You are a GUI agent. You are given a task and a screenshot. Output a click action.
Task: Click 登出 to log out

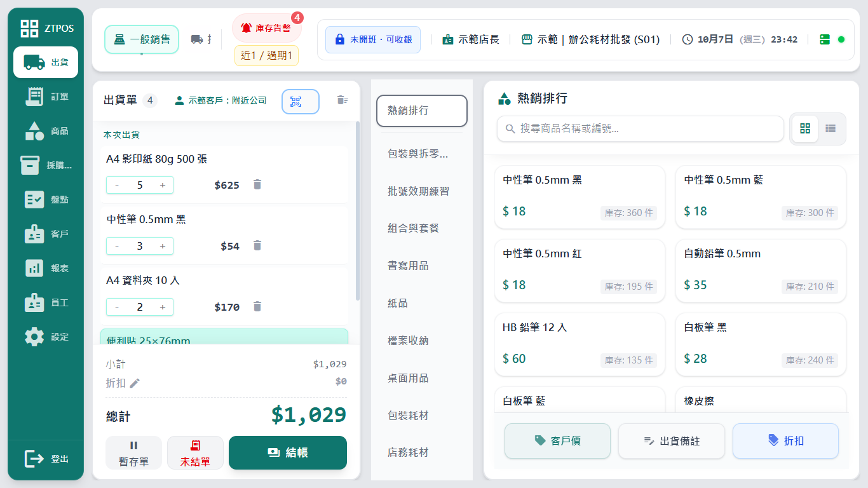coord(46,458)
